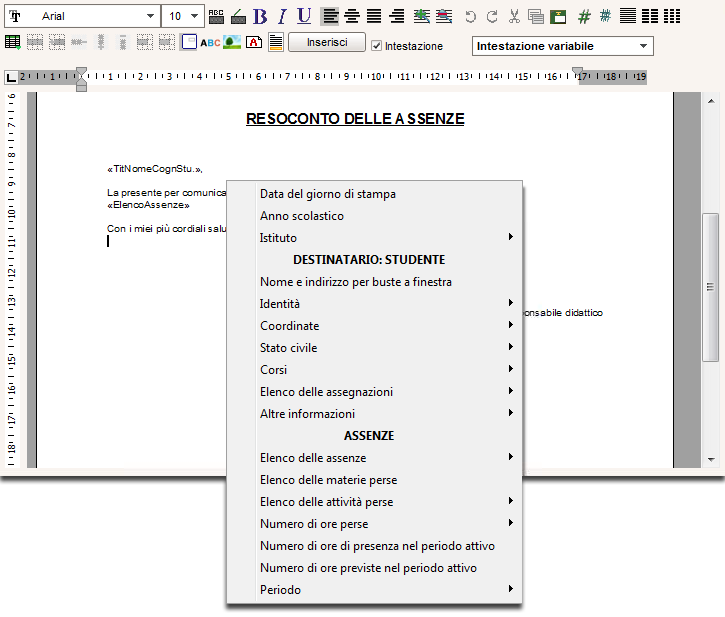Click the redo arrow icon

492,17
